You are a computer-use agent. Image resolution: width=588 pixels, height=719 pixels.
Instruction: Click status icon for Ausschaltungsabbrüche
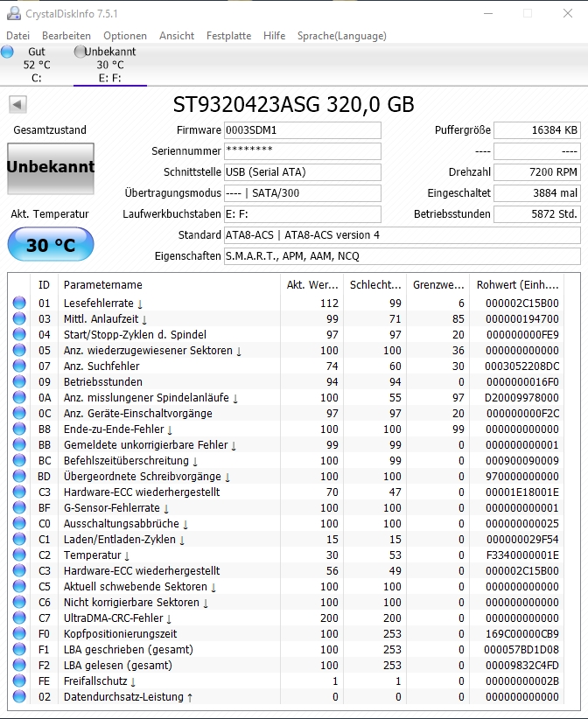19,523
